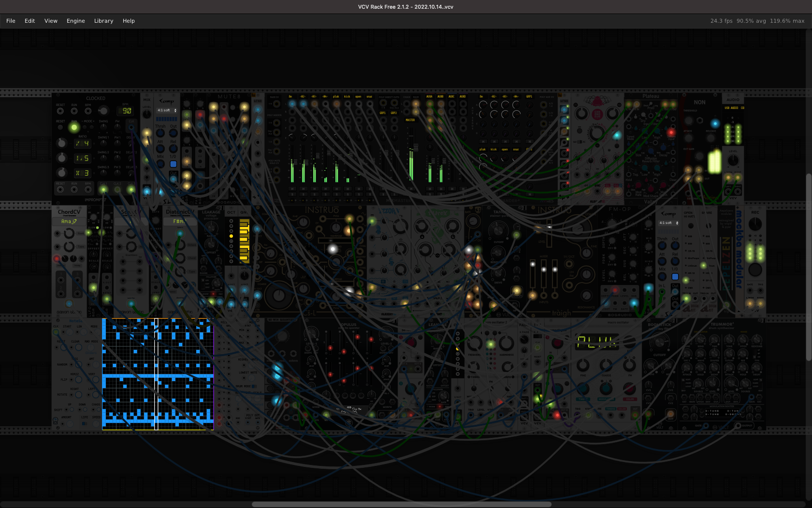812x508 pixels.
Task: Open the Engine menu
Action: (x=75, y=21)
